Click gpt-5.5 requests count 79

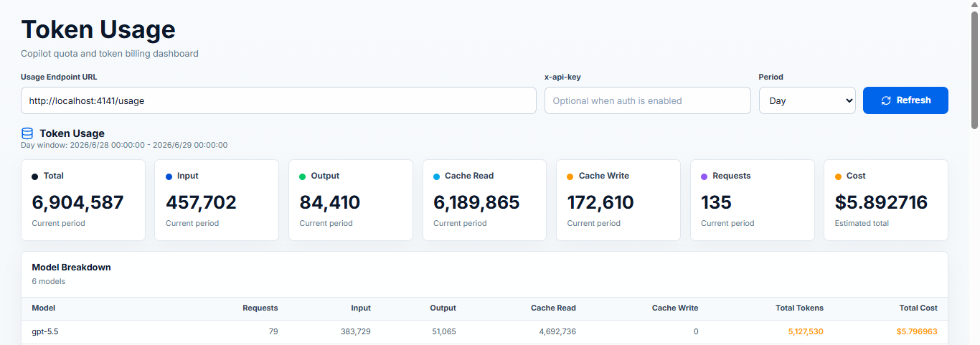click(x=273, y=331)
